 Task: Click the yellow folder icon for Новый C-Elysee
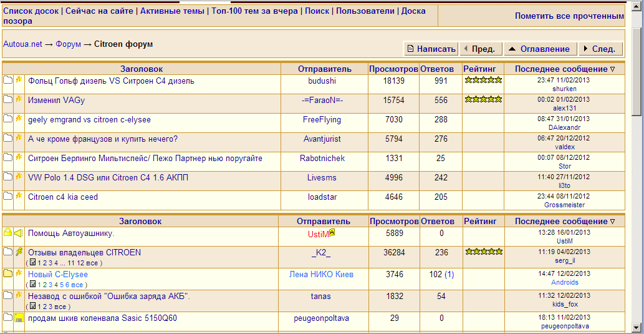point(7,273)
